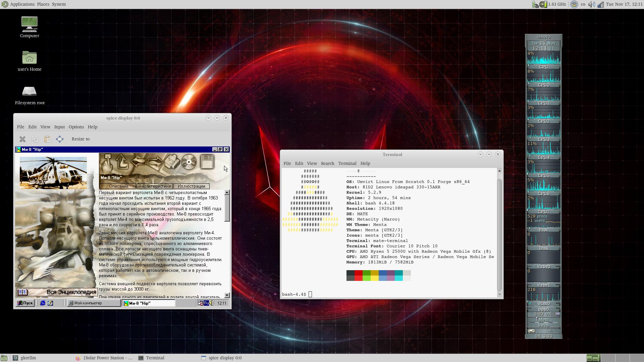Toggle the Ru keyboard layout indicator

pos(206,303)
